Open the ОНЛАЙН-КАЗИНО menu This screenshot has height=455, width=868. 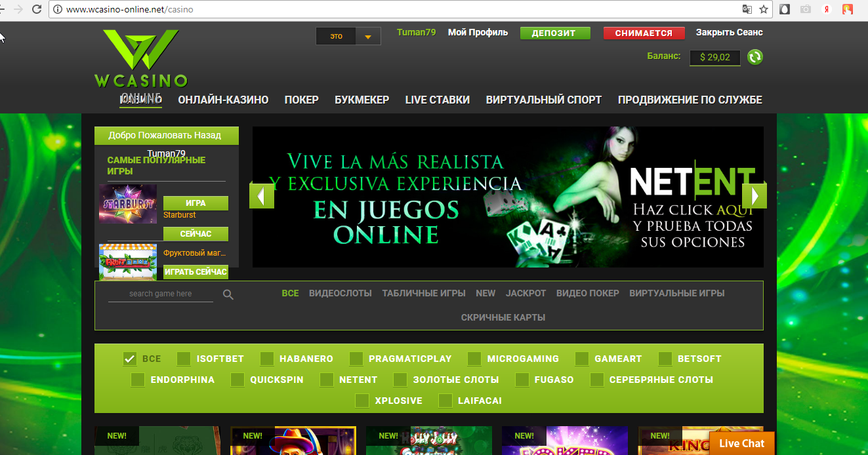223,100
